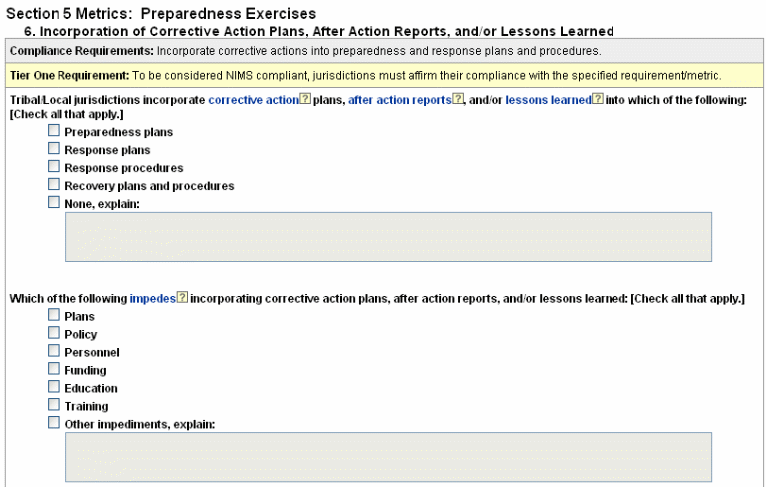Click the lessons learned link
The width and height of the screenshot is (766, 487).
[x=548, y=101]
